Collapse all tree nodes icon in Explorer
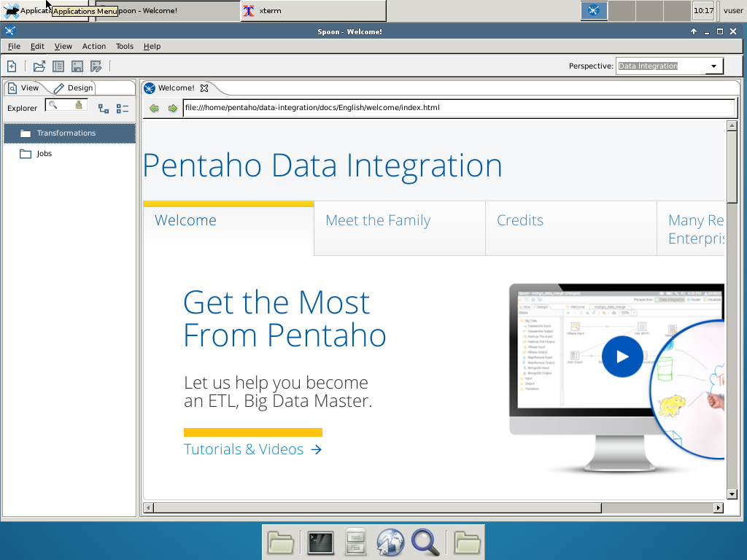This screenshot has height=560, width=747. [x=123, y=109]
